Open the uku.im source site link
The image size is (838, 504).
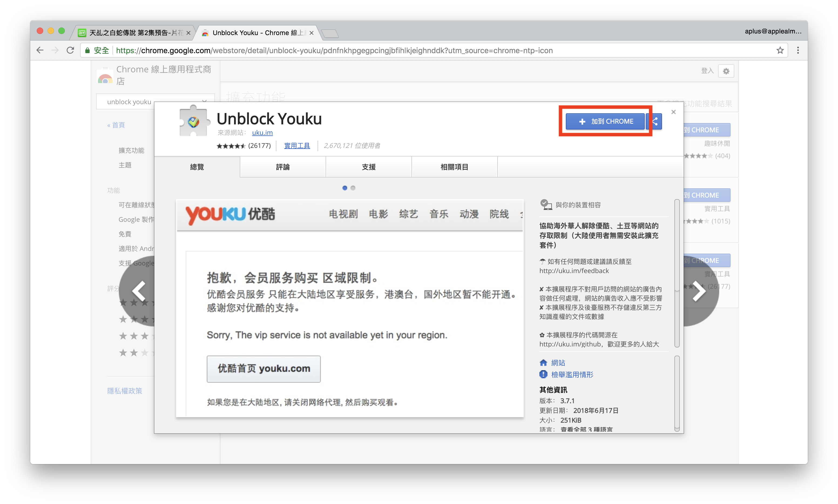[x=262, y=132]
